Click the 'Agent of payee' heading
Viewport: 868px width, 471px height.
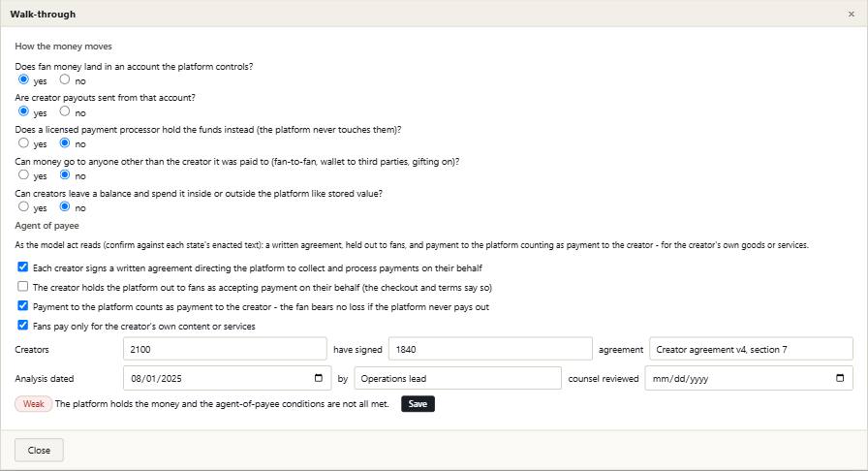coord(47,226)
